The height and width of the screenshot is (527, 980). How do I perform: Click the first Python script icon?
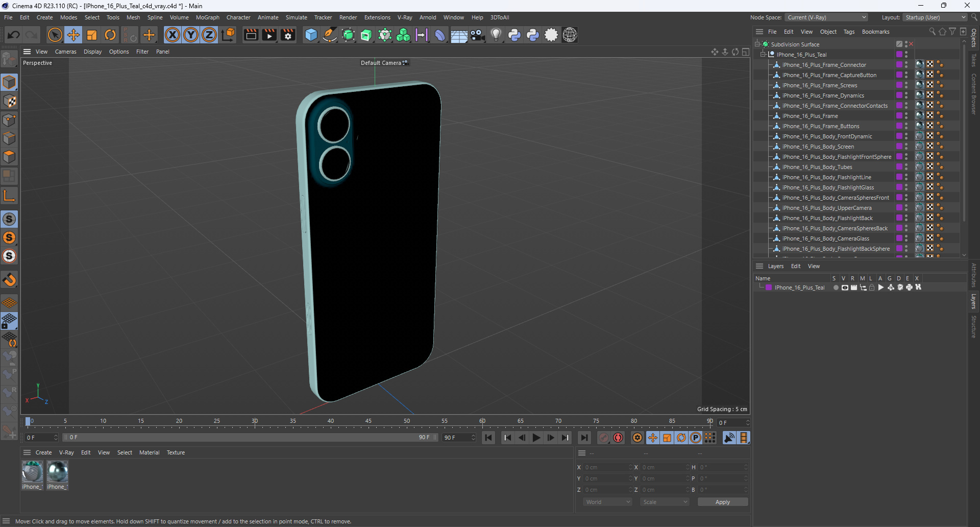click(x=514, y=35)
